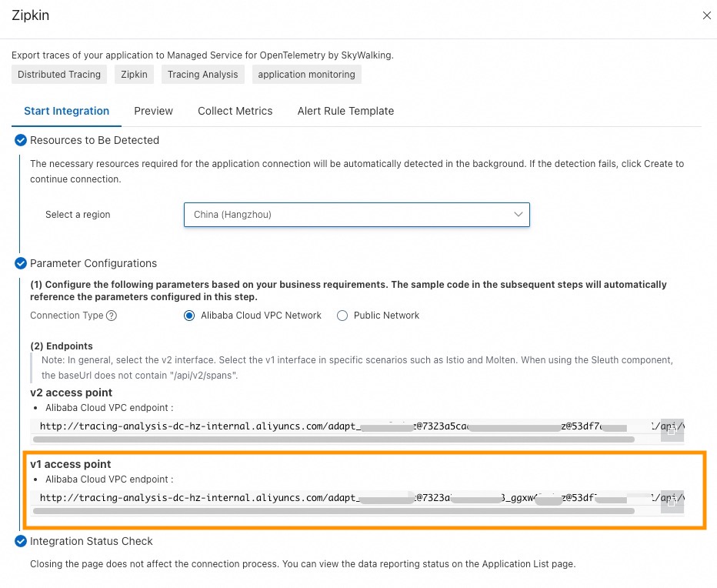The width and height of the screenshot is (717, 588).
Task: Copy the v1 access point endpoint
Action: pos(672,502)
